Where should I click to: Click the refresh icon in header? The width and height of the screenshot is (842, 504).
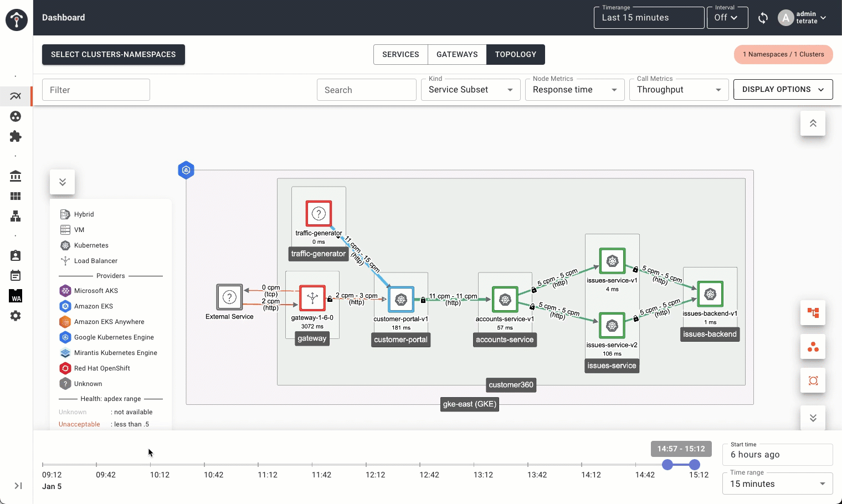coord(763,18)
